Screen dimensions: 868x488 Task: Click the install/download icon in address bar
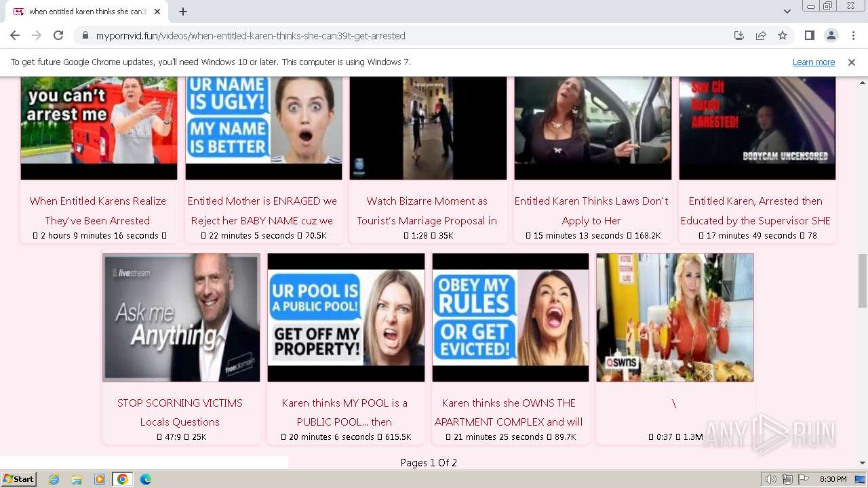coord(739,35)
